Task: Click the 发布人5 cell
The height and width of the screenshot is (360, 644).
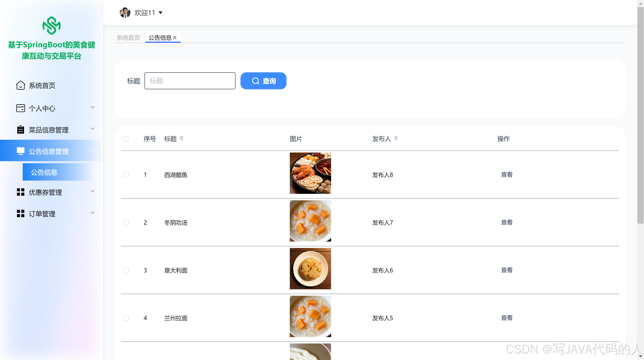Action: [382, 318]
